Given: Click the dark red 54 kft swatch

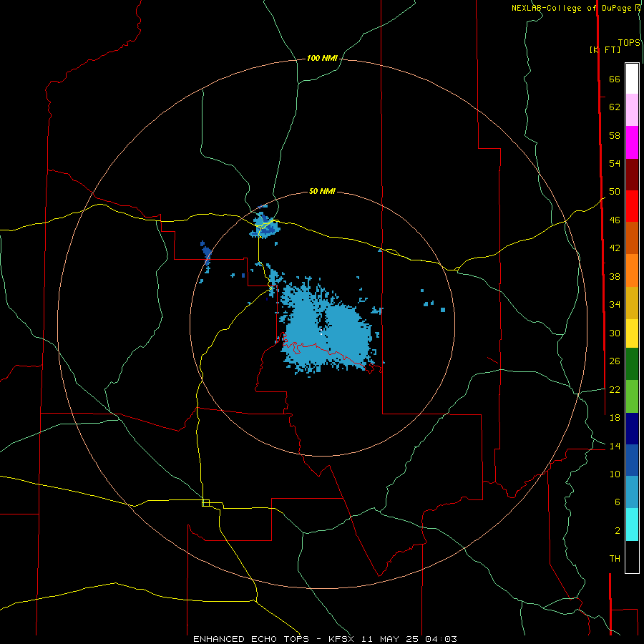Looking at the screenshot, I should (632, 175).
